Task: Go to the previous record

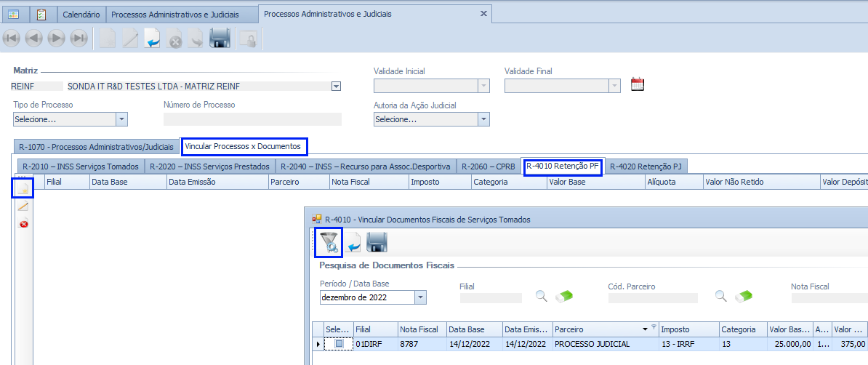Action: 34,39
